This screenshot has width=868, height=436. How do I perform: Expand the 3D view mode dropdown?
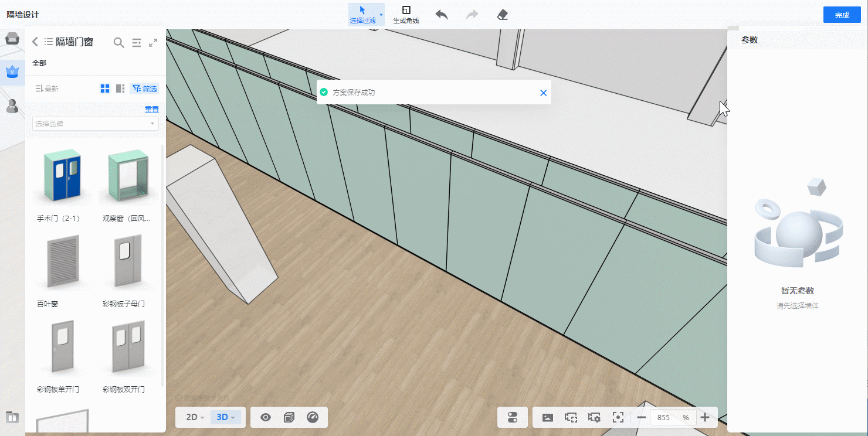pos(225,417)
